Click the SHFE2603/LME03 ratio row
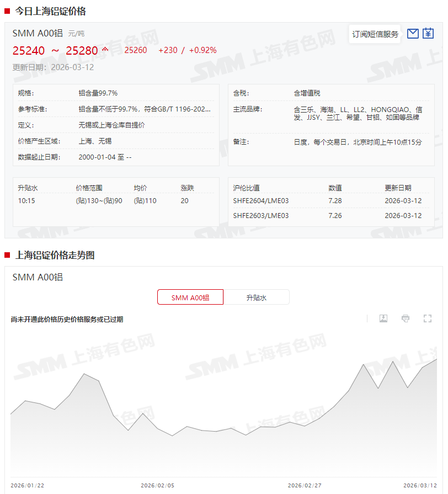The width and height of the screenshot is (448, 494). coord(331,215)
